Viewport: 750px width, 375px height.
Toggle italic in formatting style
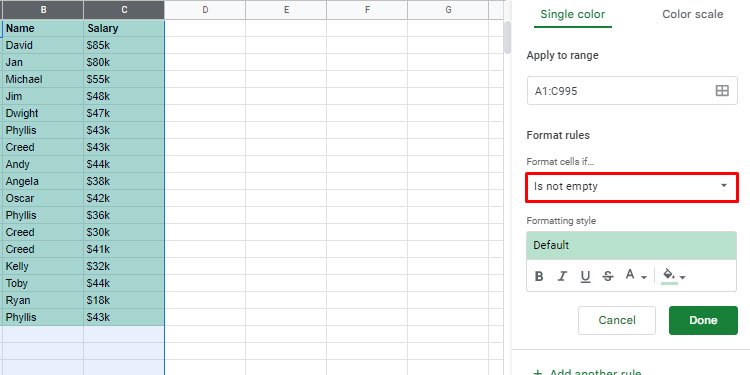562,276
